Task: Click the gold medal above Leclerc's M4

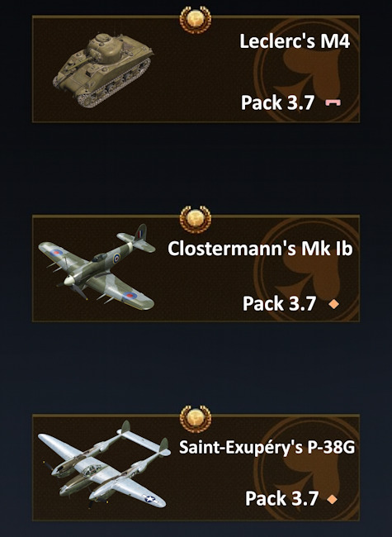Action: 196,20
